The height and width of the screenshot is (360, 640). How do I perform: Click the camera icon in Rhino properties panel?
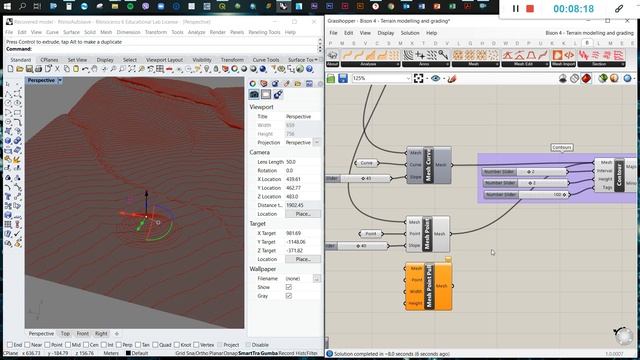pyautogui.click(x=254, y=94)
